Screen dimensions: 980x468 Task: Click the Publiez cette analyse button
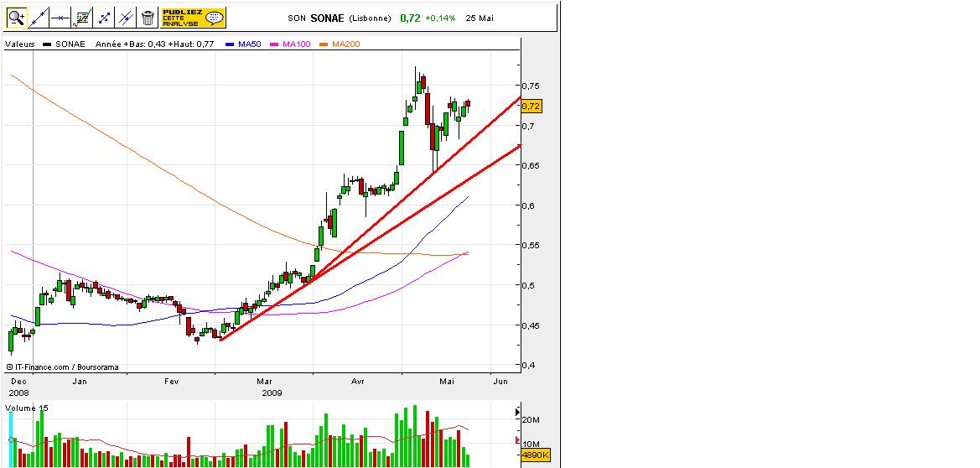pyautogui.click(x=193, y=18)
